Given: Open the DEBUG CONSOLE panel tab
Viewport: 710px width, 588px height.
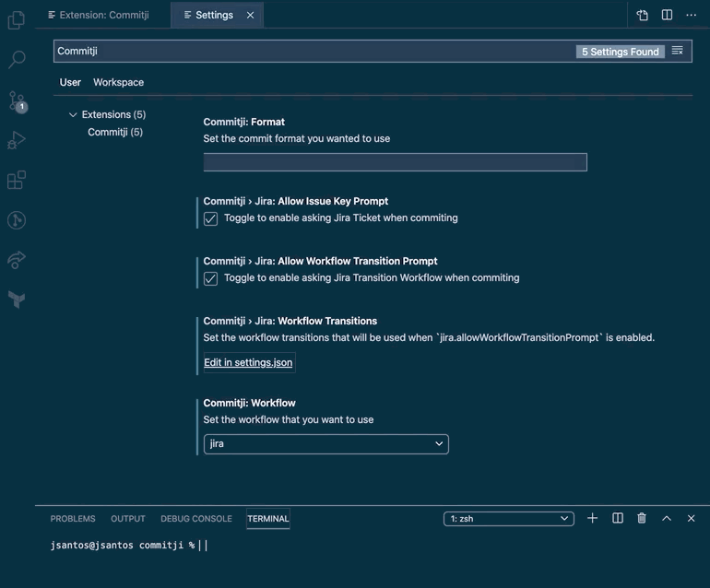Looking at the screenshot, I should 196,519.
